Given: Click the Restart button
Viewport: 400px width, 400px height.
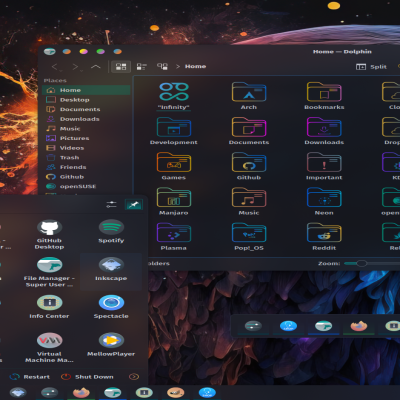Looking at the screenshot, I should tap(30, 377).
